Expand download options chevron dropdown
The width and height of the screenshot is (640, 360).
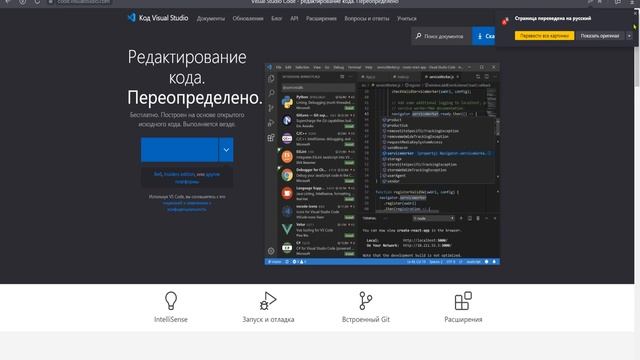pos(226,149)
